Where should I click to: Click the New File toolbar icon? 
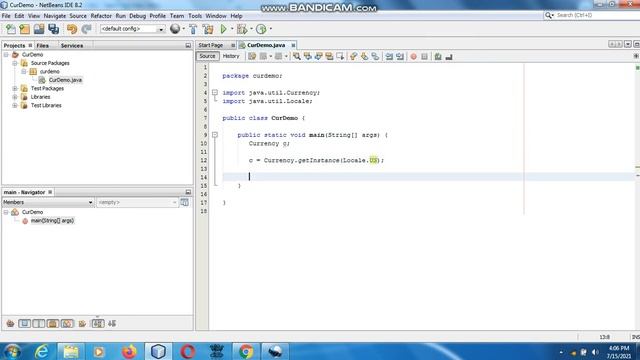tap(11, 29)
